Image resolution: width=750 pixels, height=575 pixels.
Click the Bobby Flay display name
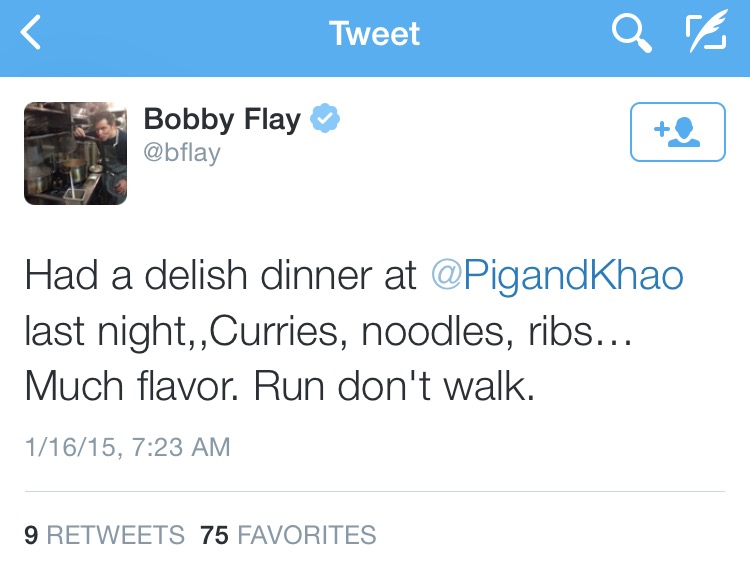(222, 120)
